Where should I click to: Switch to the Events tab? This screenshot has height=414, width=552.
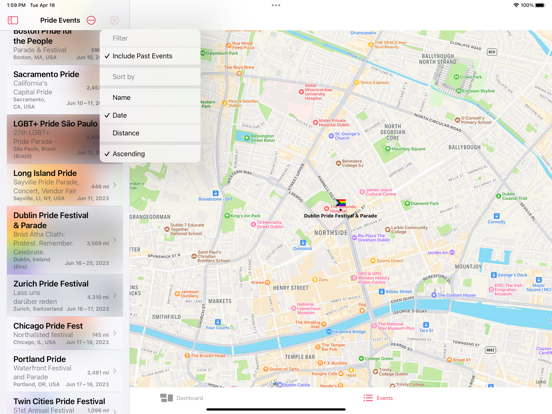(x=378, y=398)
